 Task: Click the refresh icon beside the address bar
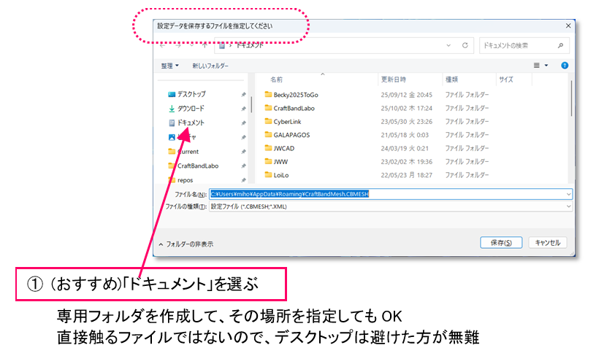[465, 45]
